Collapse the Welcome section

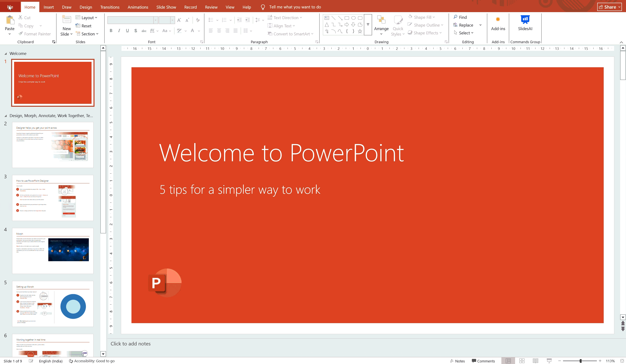click(x=5, y=54)
